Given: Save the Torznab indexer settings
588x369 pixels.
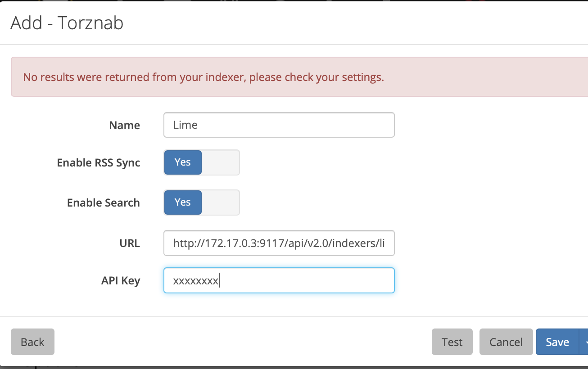Looking at the screenshot, I should pyautogui.click(x=557, y=342).
